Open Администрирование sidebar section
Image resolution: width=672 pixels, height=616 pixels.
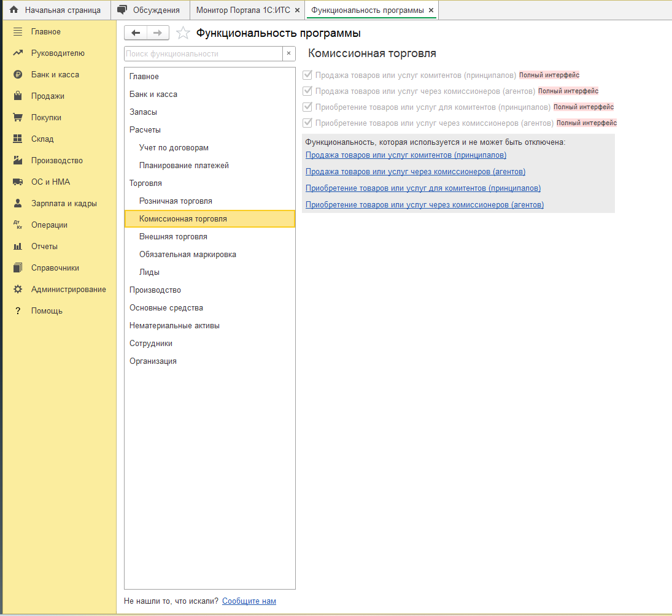69,289
